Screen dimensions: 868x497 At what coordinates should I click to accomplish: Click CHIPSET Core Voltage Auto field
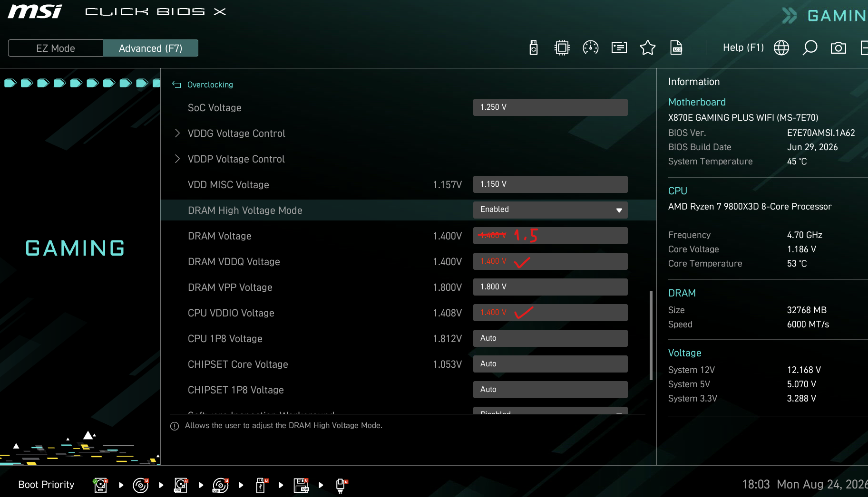click(550, 364)
